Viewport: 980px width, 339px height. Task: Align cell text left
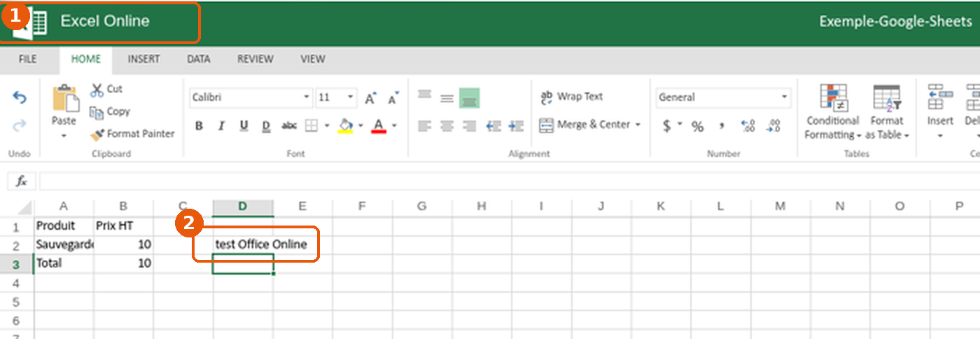424,126
